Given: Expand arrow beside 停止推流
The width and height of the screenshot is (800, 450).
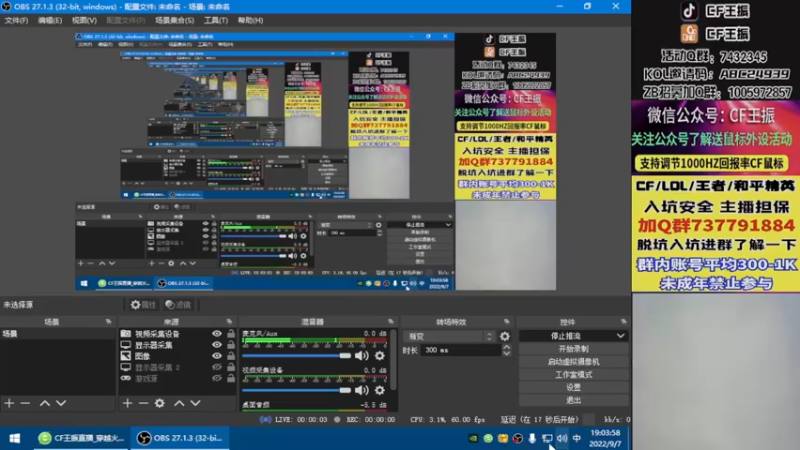Looking at the screenshot, I should click(x=620, y=336).
